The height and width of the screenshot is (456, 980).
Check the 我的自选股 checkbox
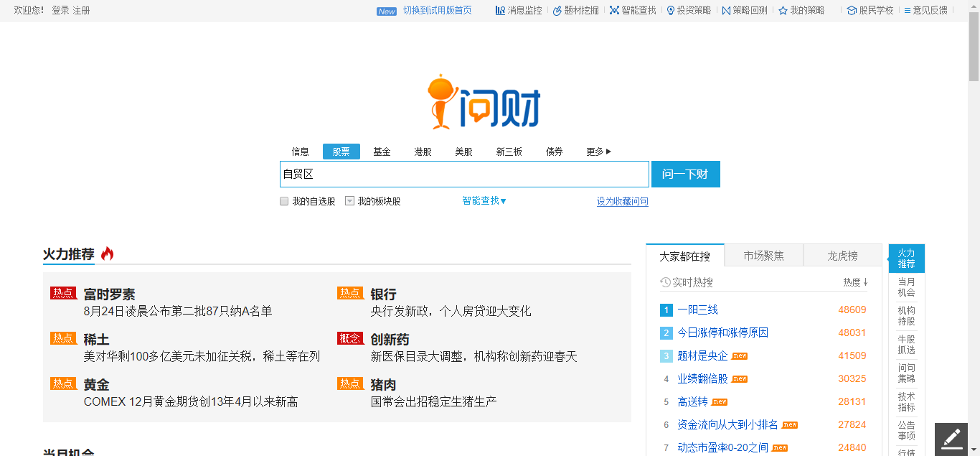point(284,201)
